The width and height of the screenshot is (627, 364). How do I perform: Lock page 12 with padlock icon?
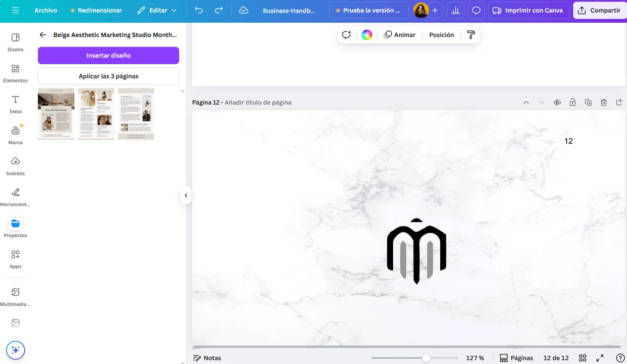(572, 102)
